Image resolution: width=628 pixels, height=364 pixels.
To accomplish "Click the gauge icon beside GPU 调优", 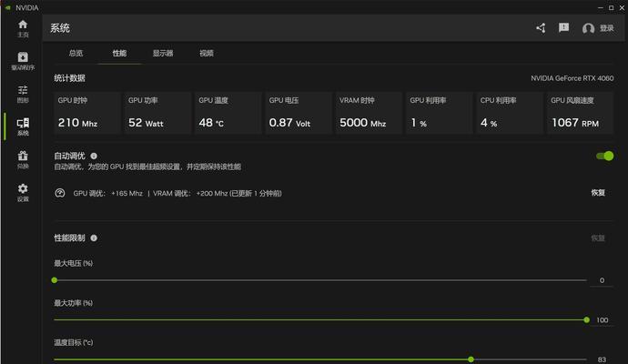I will 60,193.
